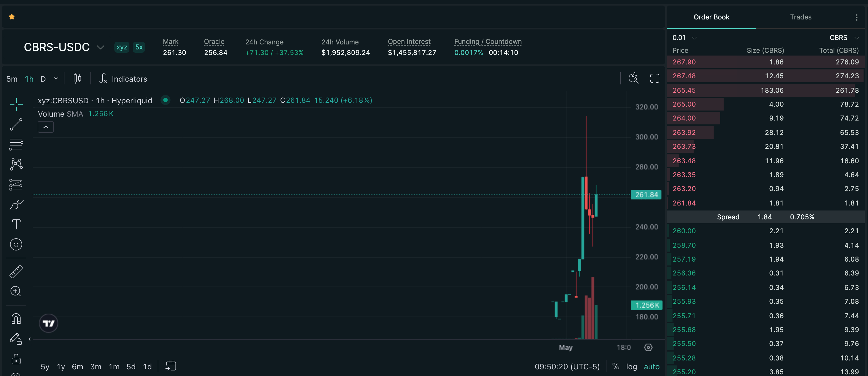Image resolution: width=868 pixels, height=376 pixels.
Task: Click the Open Interest label
Action: (409, 42)
